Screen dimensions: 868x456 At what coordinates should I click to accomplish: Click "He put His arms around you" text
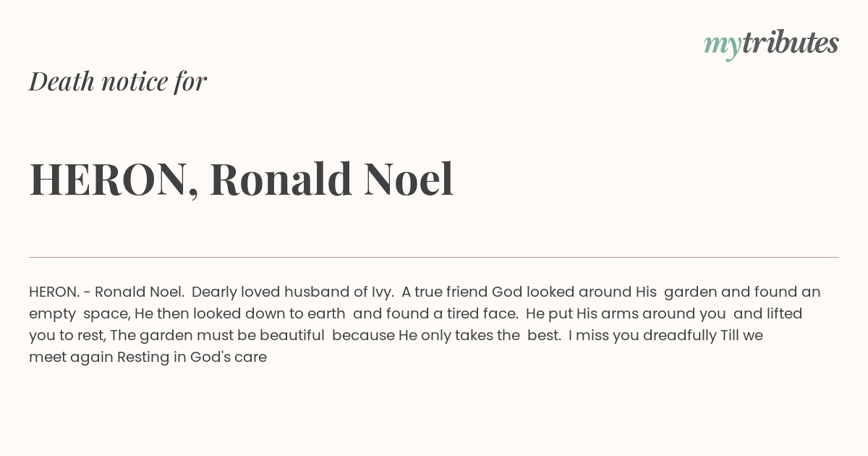tap(626, 314)
